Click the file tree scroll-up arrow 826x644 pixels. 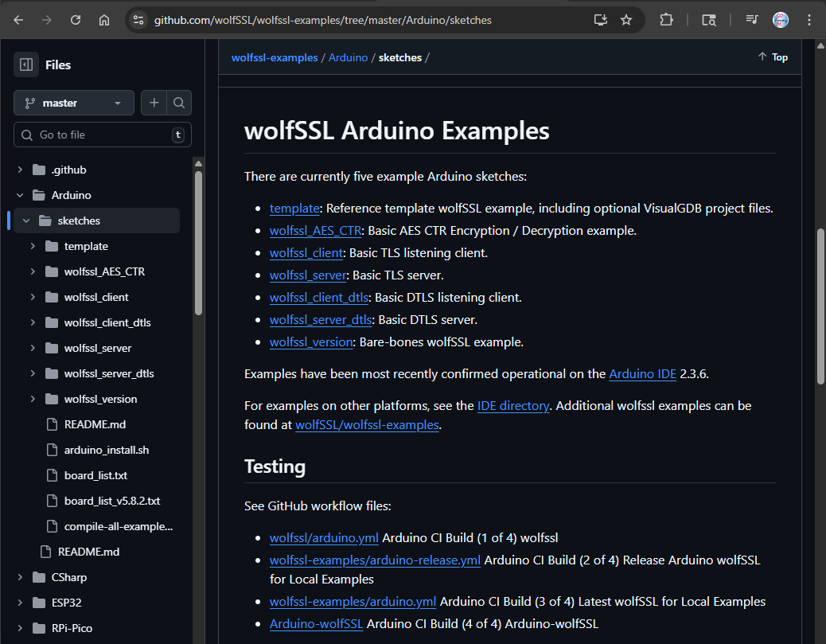(199, 163)
